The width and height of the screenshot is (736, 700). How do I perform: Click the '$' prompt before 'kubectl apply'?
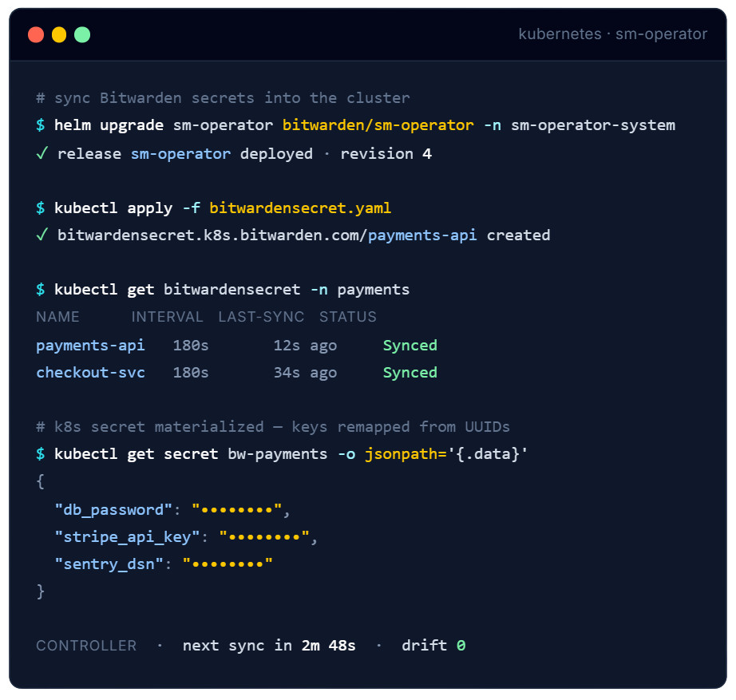click(41, 208)
